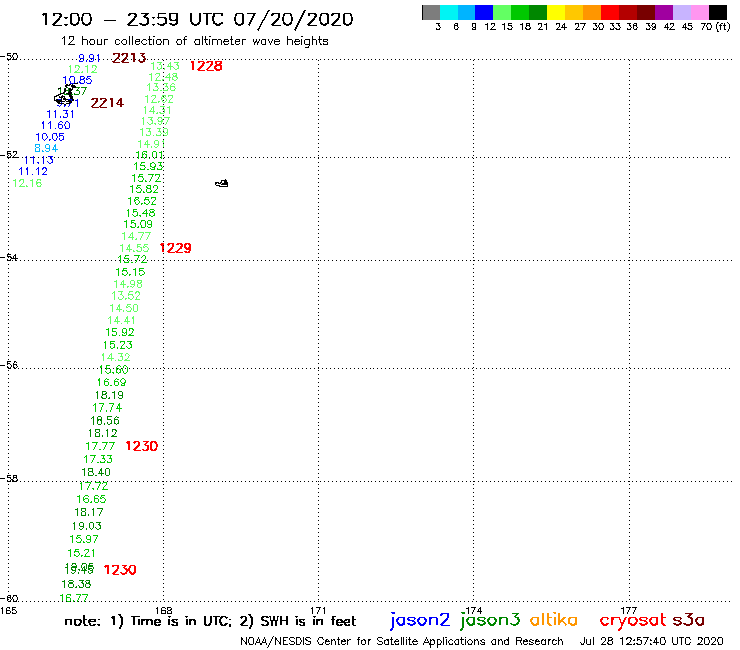The height and width of the screenshot is (650, 740).
Task: Click the jason3 legend label
Action: point(490,620)
